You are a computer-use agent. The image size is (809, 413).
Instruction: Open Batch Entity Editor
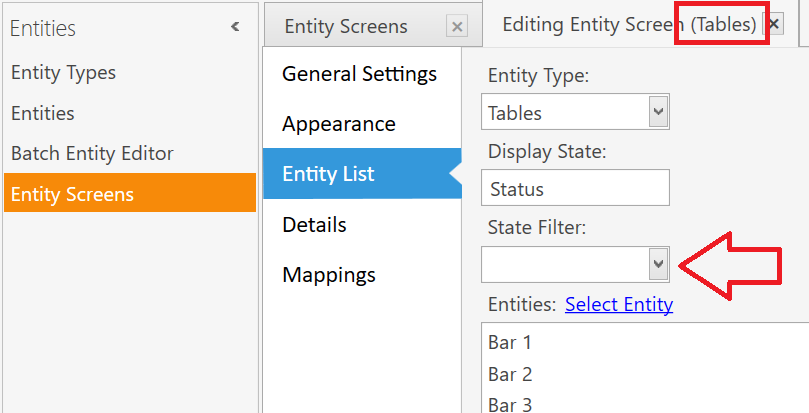click(92, 153)
